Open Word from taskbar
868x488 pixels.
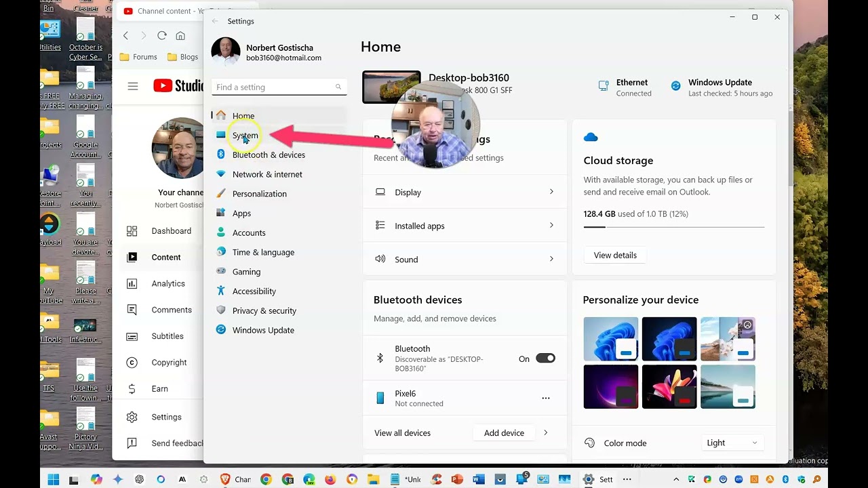pos(479,479)
